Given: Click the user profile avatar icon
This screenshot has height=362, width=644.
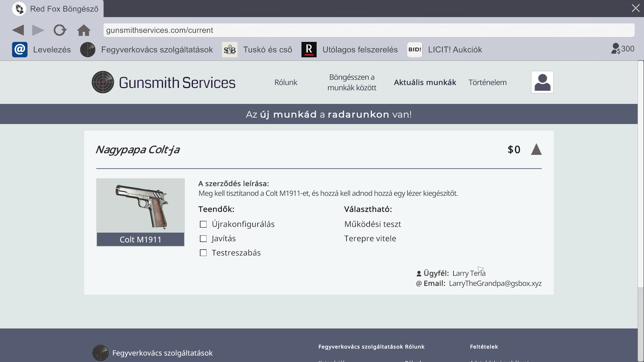Looking at the screenshot, I should [x=542, y=82].
